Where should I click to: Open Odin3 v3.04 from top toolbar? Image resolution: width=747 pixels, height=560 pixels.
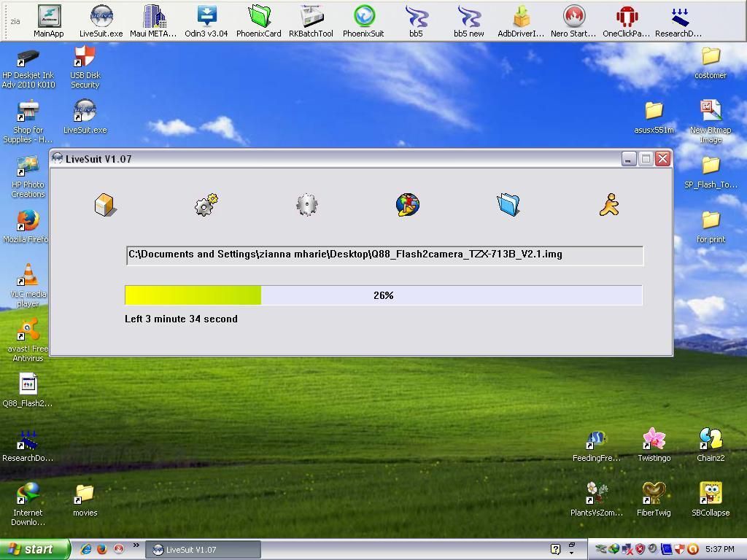tap(206, 20)
